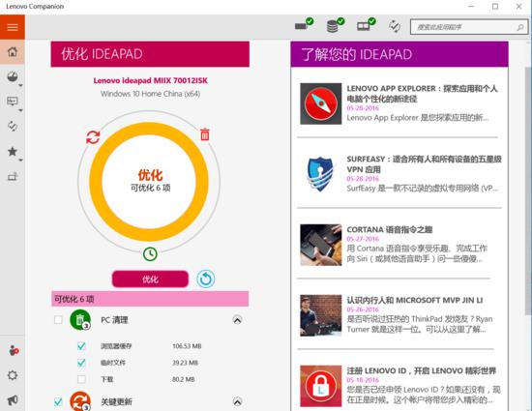The width and height of the screenshot is (532, 411).
Task: Collapse the PC 清理 section
Action: [x=238, y=320]
